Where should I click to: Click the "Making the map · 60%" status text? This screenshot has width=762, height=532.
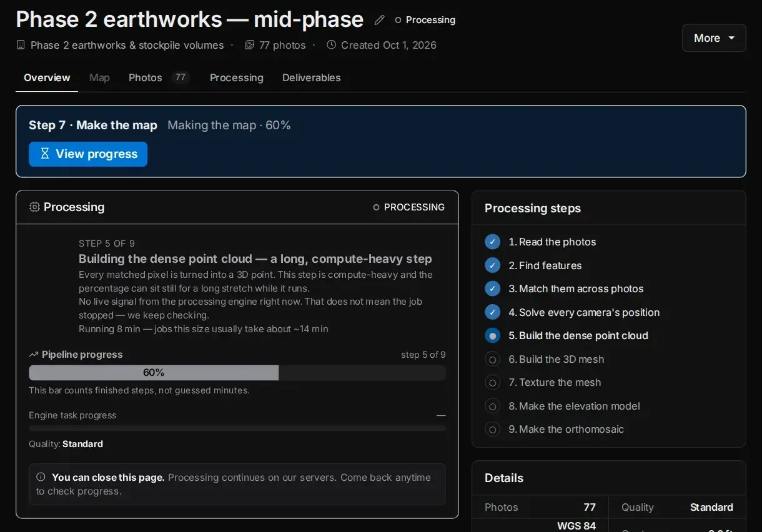click(x=229, y=125)
